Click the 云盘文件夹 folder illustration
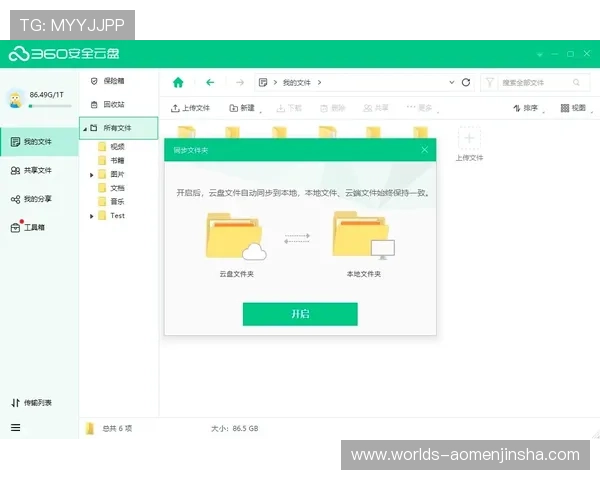This screenshot has width=600, height=480. pyautogui.click(x=236, y=236)
